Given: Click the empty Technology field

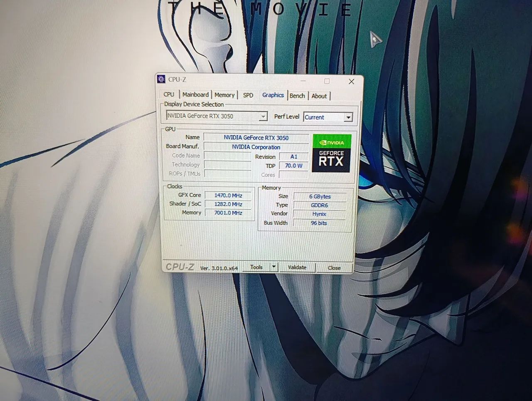Looking at the screenshot, I should point(227,165).
